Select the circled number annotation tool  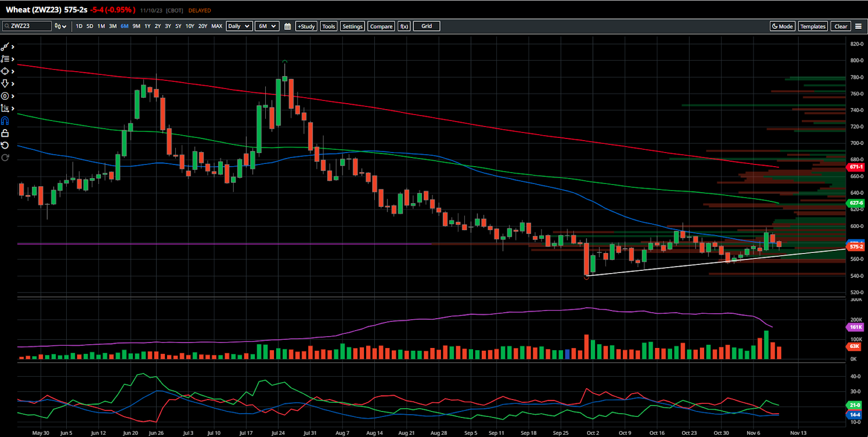tap(5, 96)
